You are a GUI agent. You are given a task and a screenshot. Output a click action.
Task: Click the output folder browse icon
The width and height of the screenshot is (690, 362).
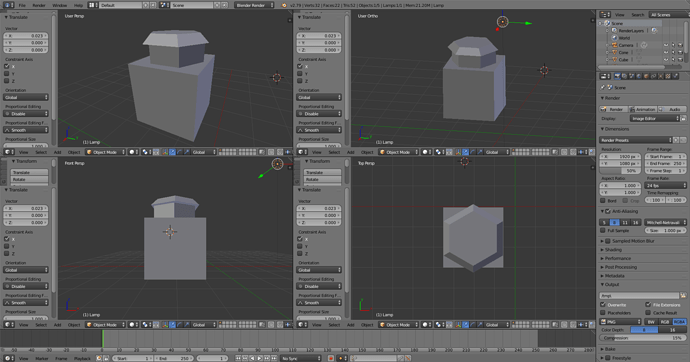coord(683,296)
